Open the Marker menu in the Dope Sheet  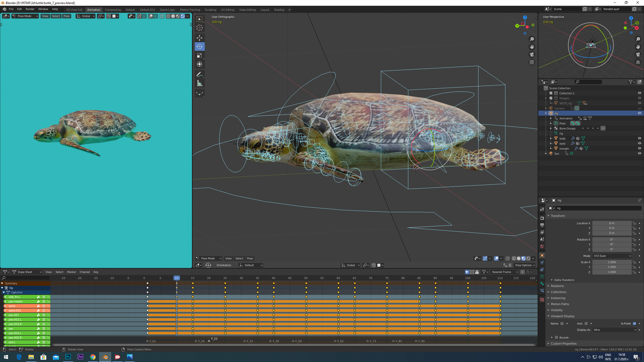[72, 272]
